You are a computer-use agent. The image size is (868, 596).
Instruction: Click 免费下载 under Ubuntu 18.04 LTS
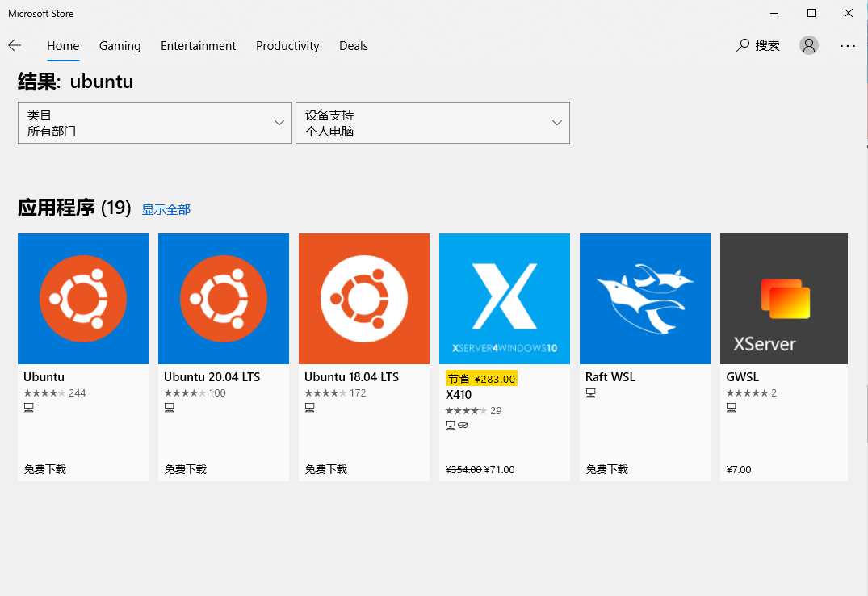326,470
